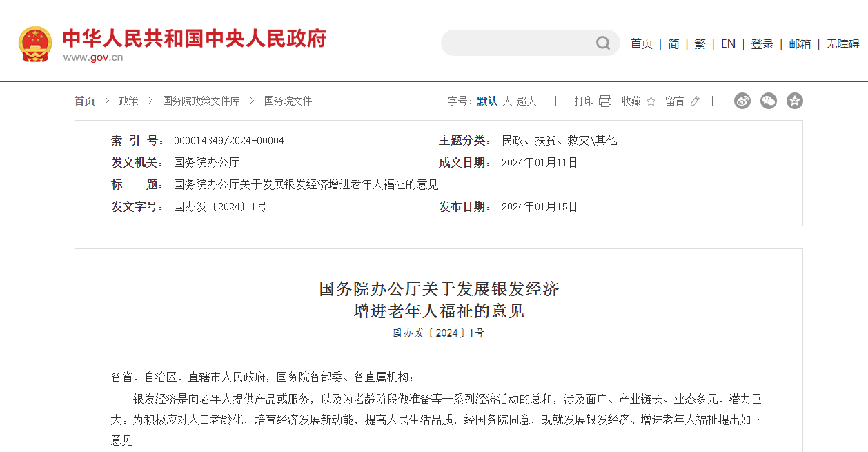The height and width of the screenshot is (452, 868).
Task: Click the circular star share icon
Action: point(795,101)
